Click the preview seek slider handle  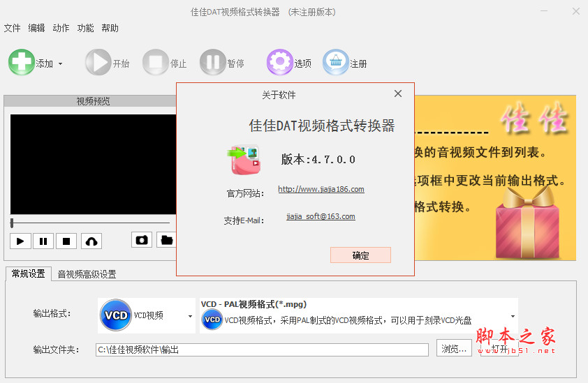[x=12, y=223]
